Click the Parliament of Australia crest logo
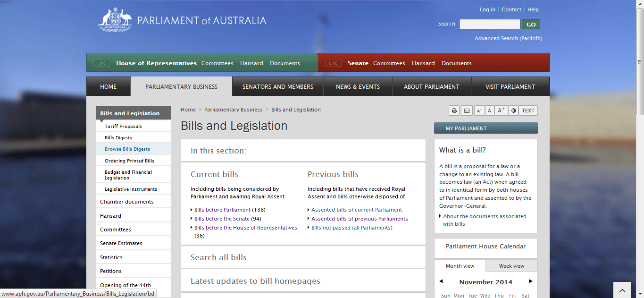This screenshot has height=298, width=644. coord(115,20)
